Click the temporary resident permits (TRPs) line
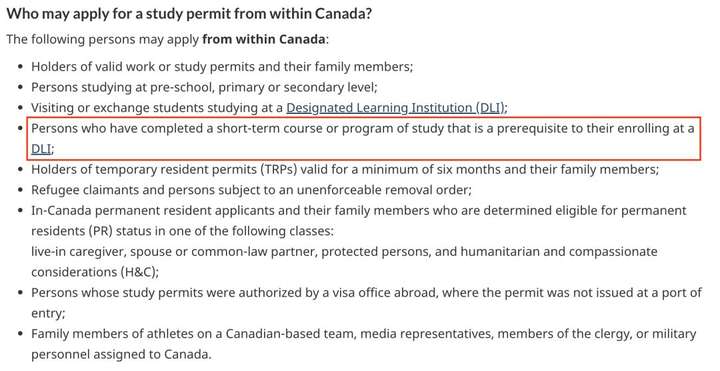Viewport: 720px width, 371px height. click(345, 169)
